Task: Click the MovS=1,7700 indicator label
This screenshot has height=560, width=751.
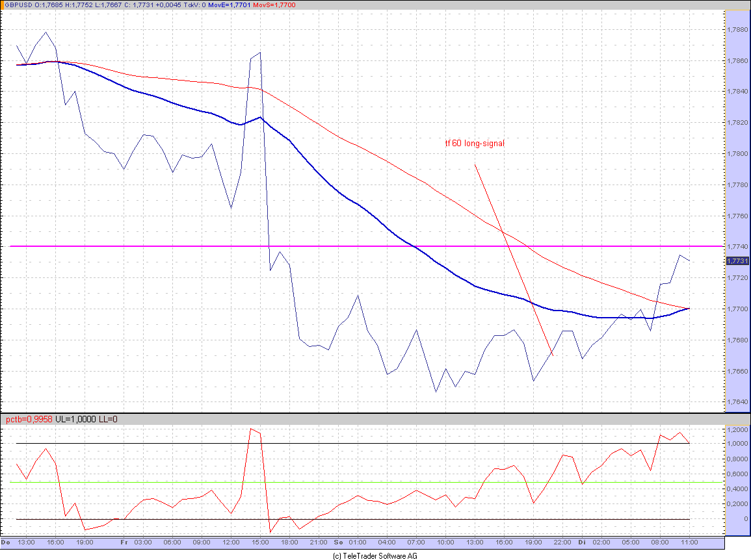Action: [274, 5]
